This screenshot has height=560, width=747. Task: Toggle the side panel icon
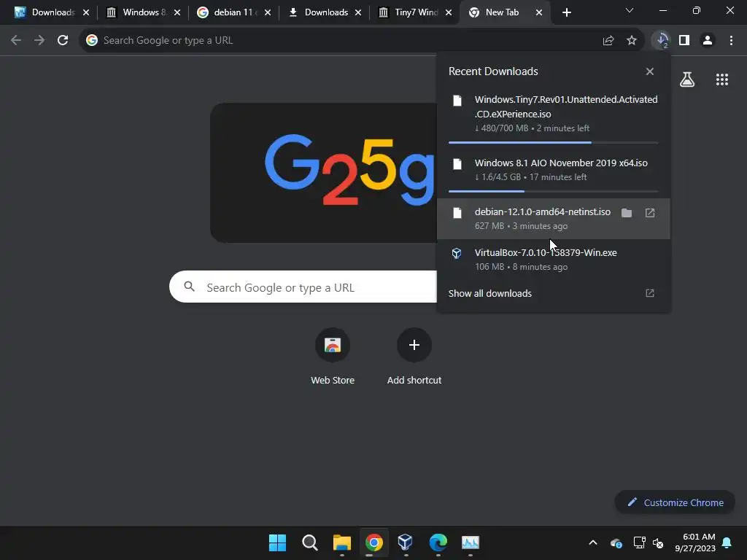click(x=684, y=41)
